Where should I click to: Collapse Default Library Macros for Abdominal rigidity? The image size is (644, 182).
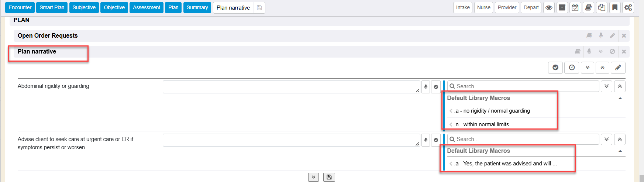click(620, 98)
